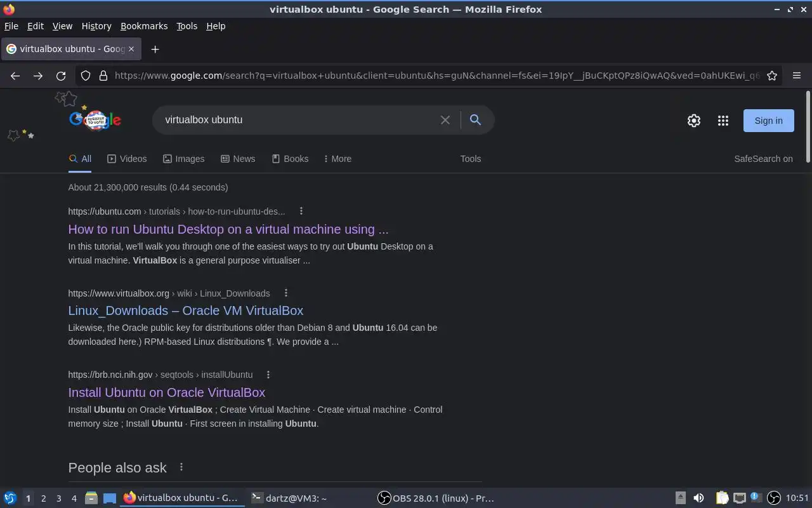Open the OBS tray icon
The height and width of the screenshot is (508, 812).
tap(773, 498)
